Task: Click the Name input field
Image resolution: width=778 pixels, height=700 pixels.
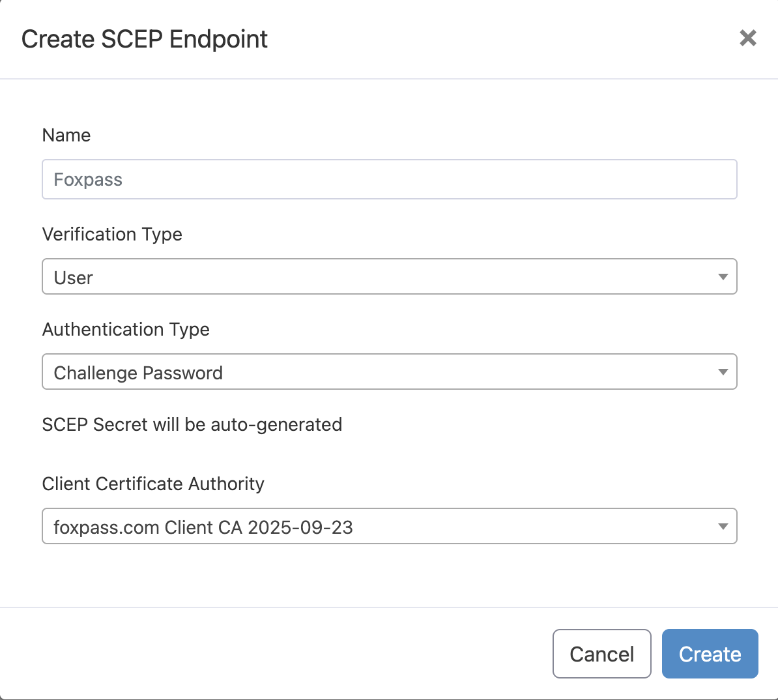Action: [390, 179]
